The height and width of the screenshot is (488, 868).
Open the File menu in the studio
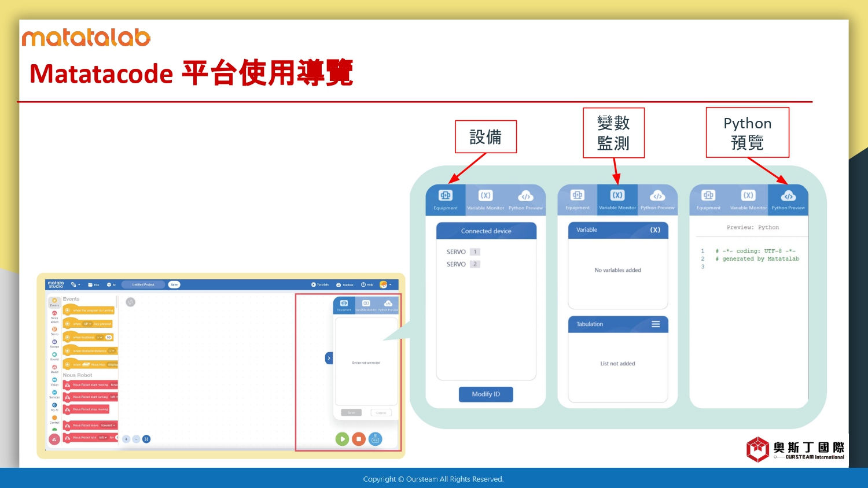click(93, 284)
